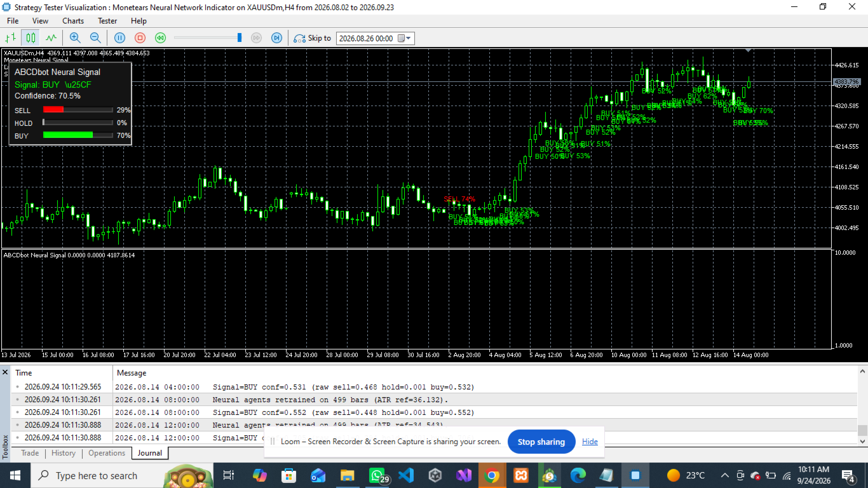The height and width of the screenshot is (488, 868).
Task: Select candlestick chart mode icon
Action: click(x=31, y=38)
